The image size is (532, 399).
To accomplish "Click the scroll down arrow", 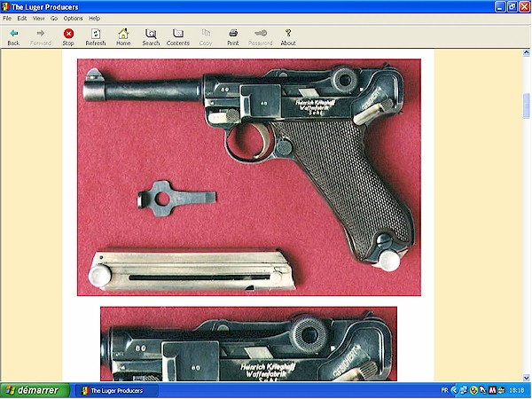I will click(526, 378).
